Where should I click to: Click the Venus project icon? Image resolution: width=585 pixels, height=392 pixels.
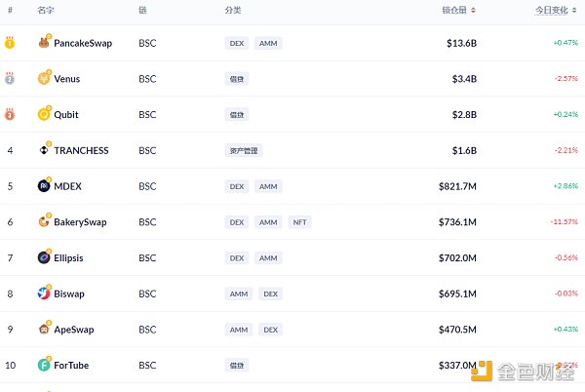point(44,79)
